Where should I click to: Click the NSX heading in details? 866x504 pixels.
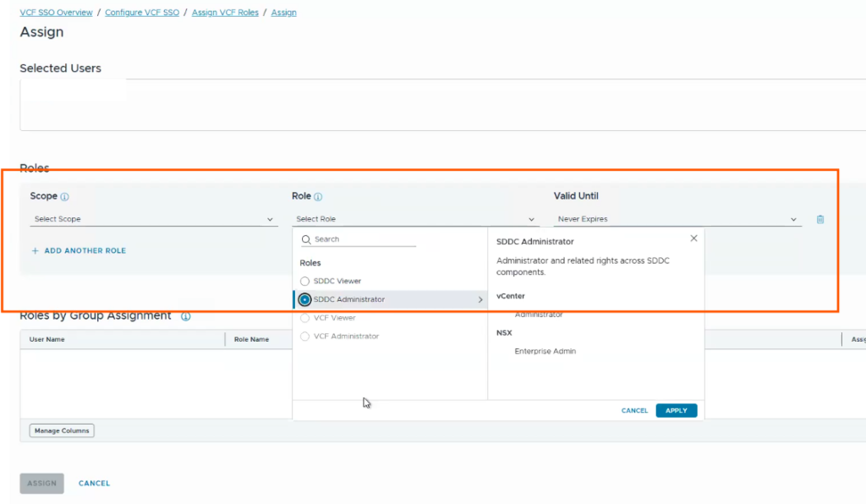pos(504,333)
